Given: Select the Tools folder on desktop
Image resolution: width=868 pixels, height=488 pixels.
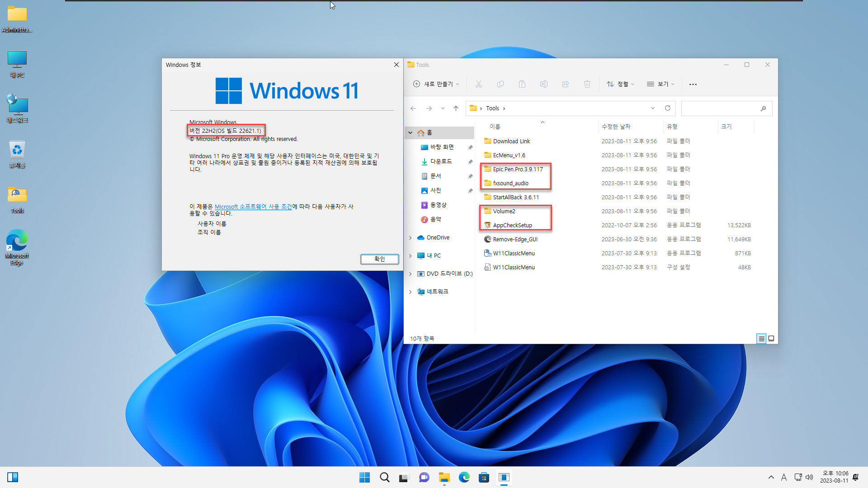Looking at the screenshot, I should click(17, 200).
